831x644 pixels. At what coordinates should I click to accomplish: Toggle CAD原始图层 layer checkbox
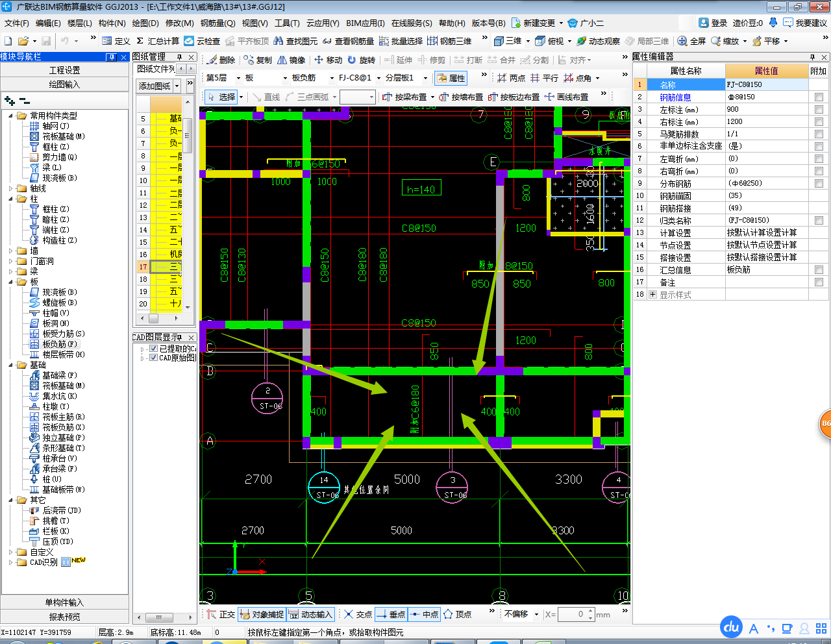click(x=154, y=358)
